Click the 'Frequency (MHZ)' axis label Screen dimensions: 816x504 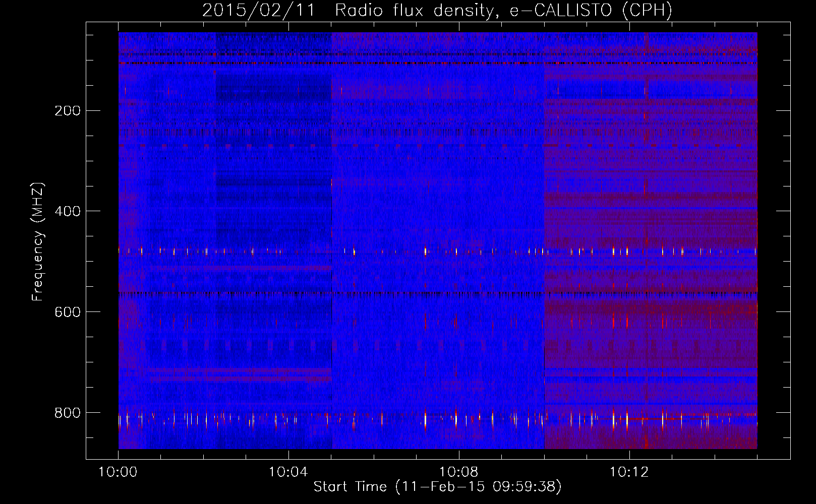pos(38,241)
